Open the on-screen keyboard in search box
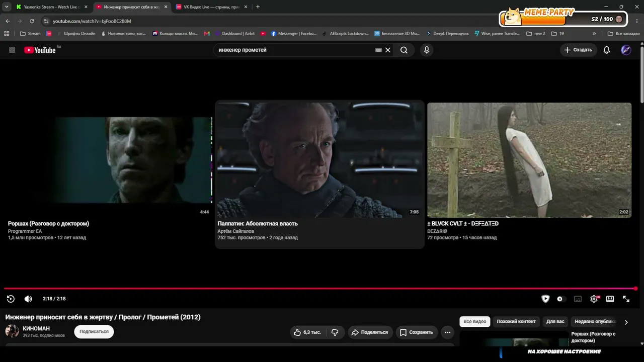Image resolution: width=644 pixels, height=362 pixels. pyautogui.click(x=378, y=50)
